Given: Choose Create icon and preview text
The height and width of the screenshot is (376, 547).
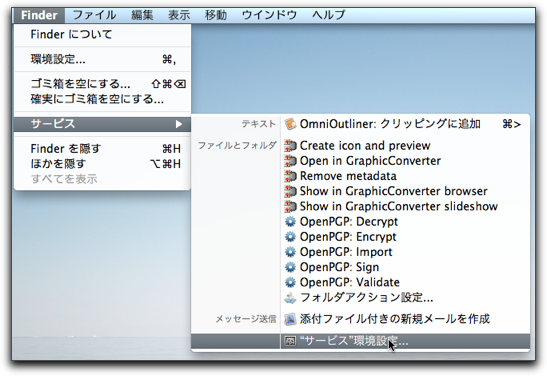Looking at the screenshot, I should pos(365,146).
